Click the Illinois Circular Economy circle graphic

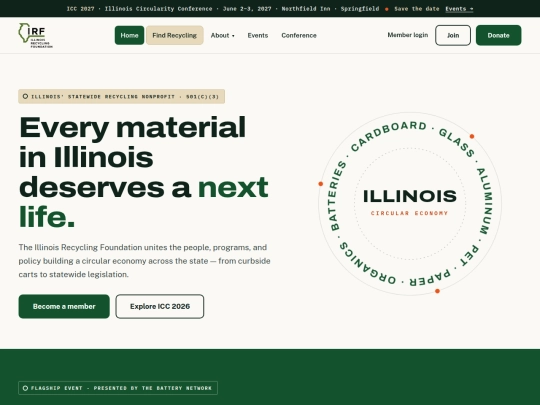click(x=410, y=204)
